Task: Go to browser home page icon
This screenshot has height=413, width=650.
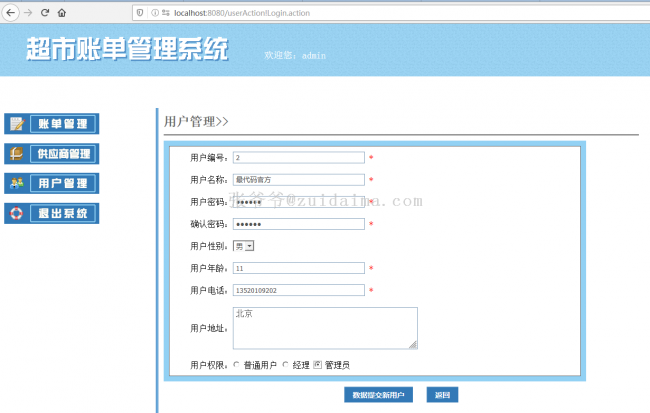Action: (x=62, y=12)
